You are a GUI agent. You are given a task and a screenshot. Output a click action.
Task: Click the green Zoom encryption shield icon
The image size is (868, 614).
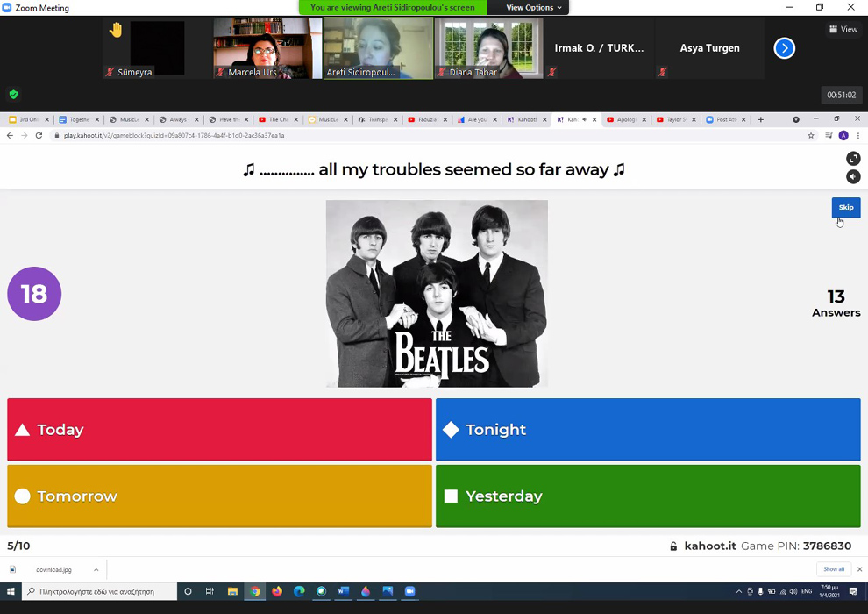point(14,95)
